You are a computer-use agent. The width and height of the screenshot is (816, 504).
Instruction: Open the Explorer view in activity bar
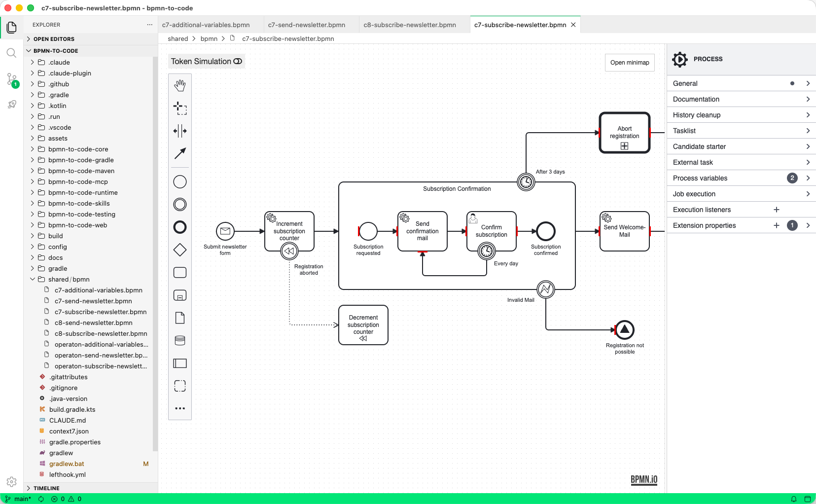[12, 28]
